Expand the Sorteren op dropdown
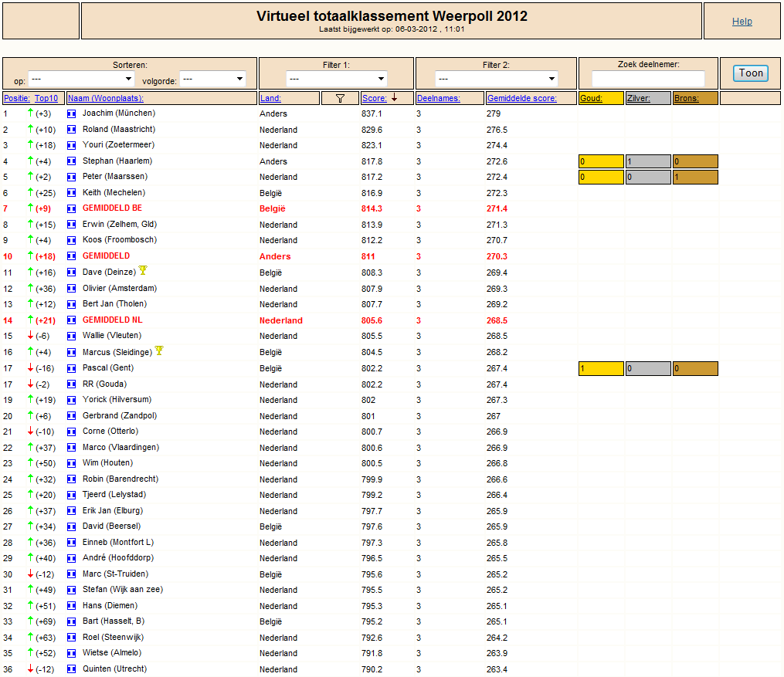Image resolution: width=784 pixels, height=677 pixels. [82, 79]
